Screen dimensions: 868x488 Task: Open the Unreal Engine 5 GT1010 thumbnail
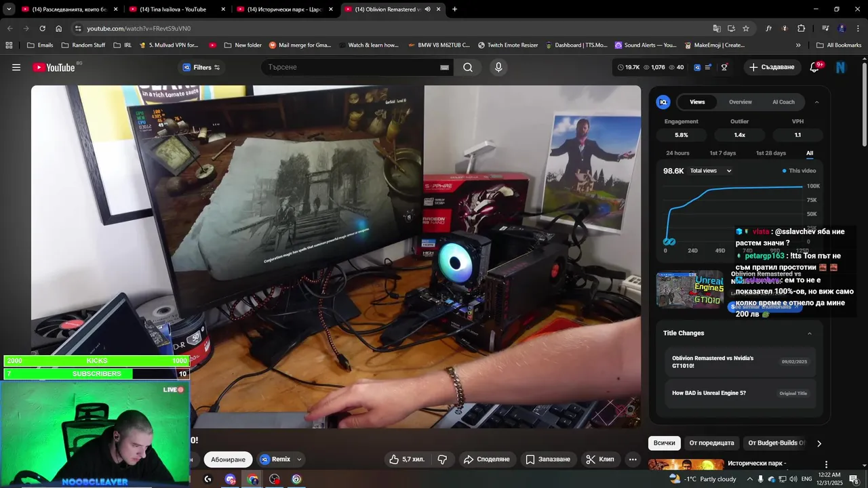(690, 289)
